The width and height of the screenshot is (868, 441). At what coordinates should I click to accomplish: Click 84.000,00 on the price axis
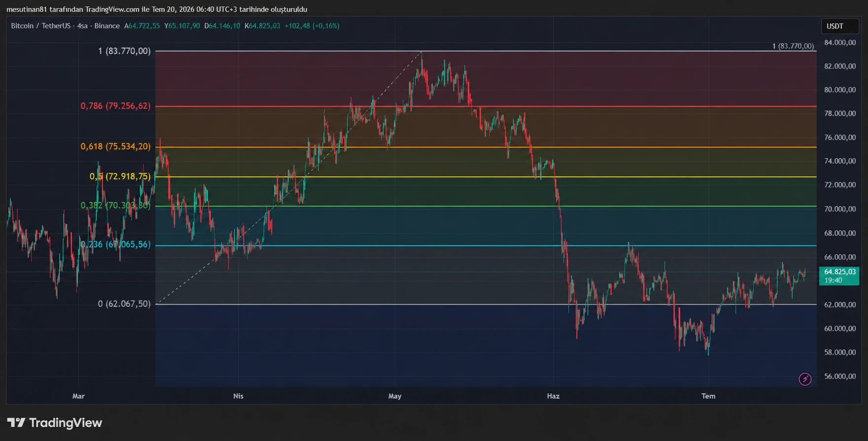coord(840,42)
